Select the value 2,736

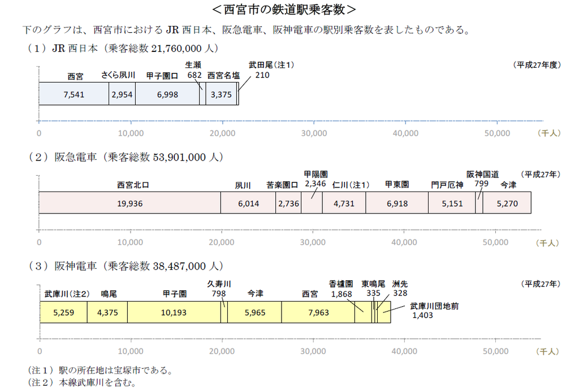click(289, 203)
